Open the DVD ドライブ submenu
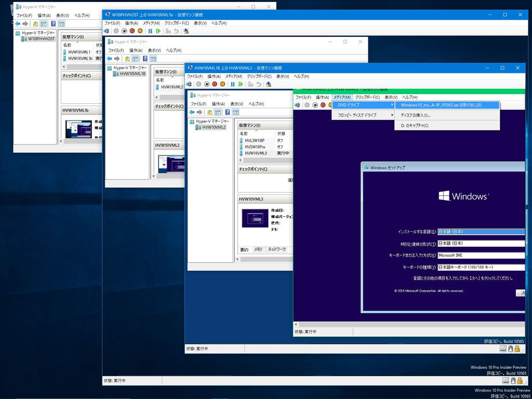 363,105
